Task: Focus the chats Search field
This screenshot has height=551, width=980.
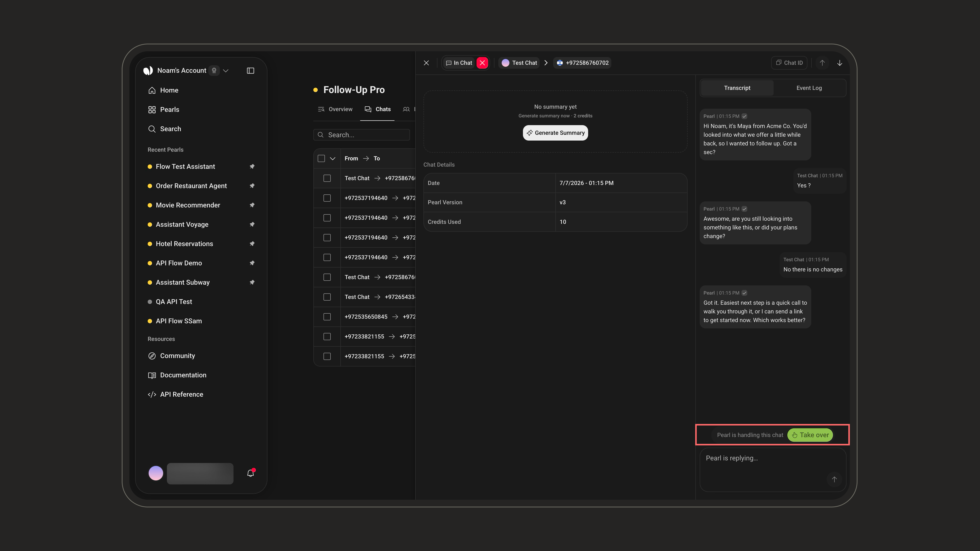Action: tap(361, 135)
